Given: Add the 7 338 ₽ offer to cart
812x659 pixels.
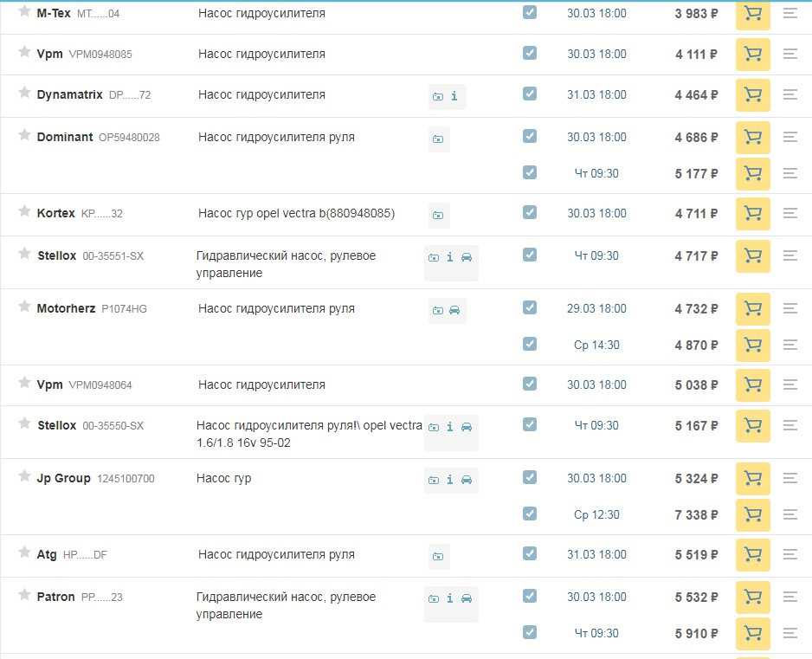Looking at the screenshot, I should pyautogui.click(x=752, y=515).
